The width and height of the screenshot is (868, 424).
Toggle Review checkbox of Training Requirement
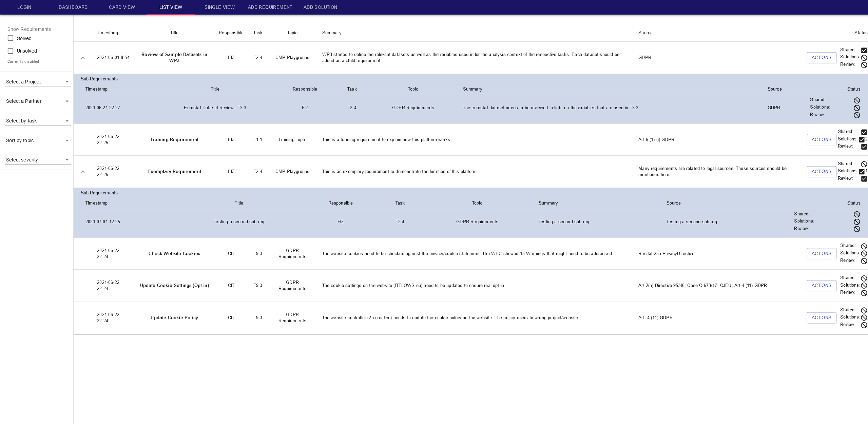(x=864, y=147)
